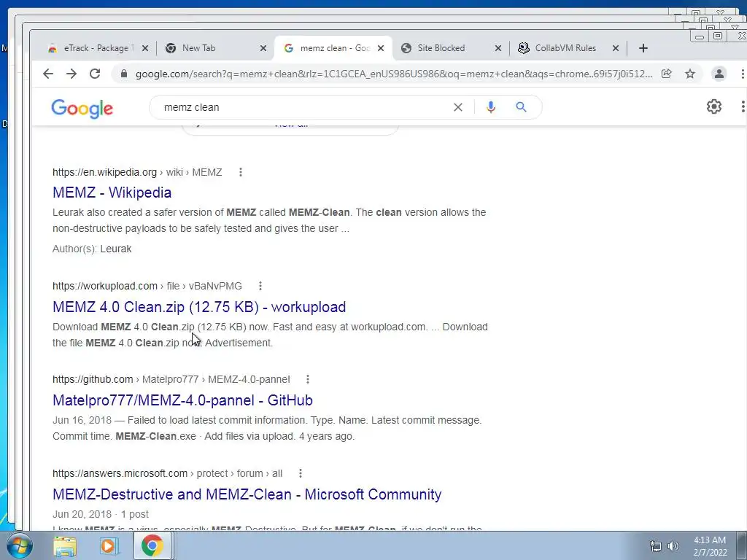747x560 pixels.
Task: Close the eTrack Package tab
Action: 145,48
